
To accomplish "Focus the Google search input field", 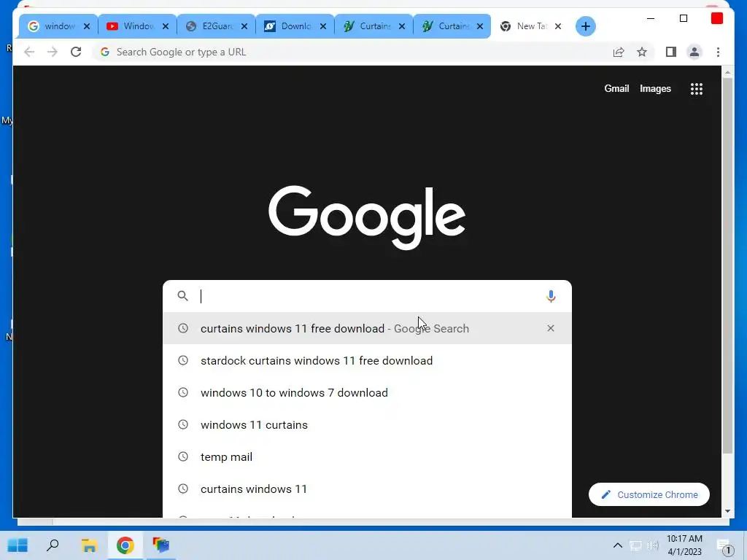I will click(367, 296).
